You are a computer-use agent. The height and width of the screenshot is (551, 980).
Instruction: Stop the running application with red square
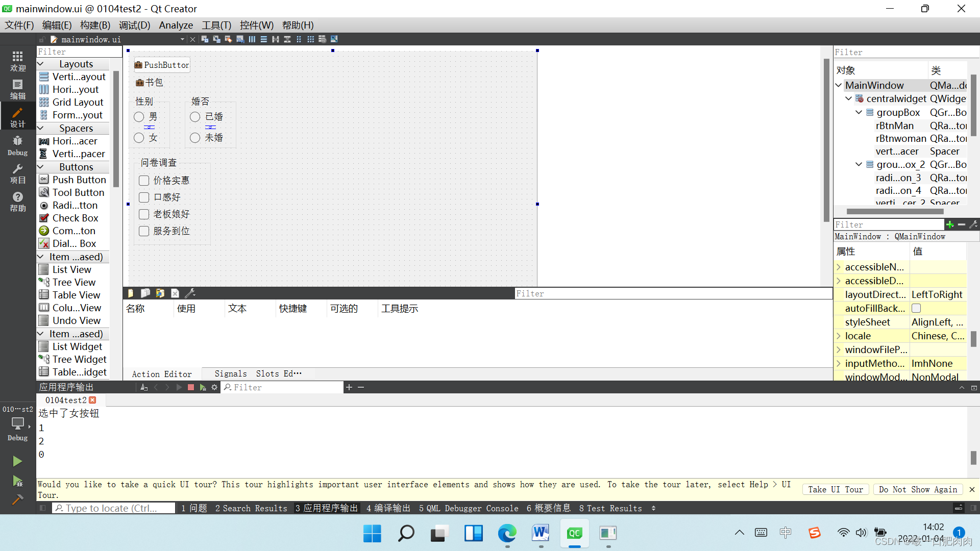click(191, 388)
